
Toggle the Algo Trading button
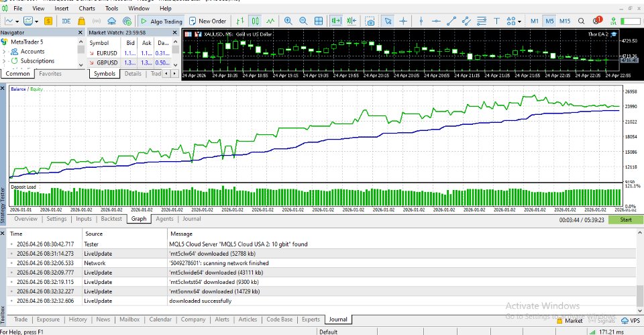(x=162, y=21)
